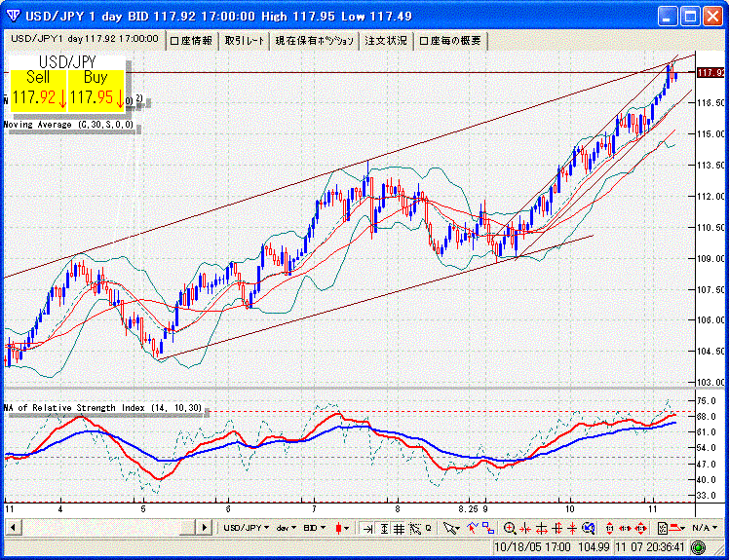The image size is (729, 560).
Task: Open the 取引レート tab
Action: (244, 40)
